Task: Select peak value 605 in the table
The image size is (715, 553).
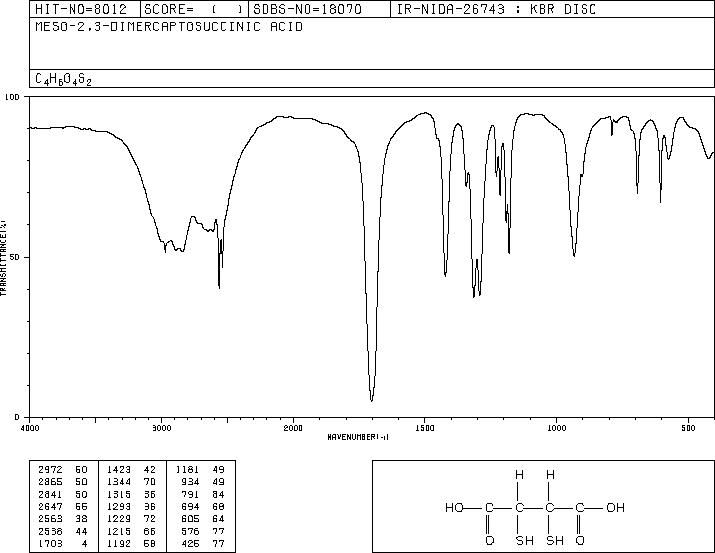Action: click(x=190, y=519)
